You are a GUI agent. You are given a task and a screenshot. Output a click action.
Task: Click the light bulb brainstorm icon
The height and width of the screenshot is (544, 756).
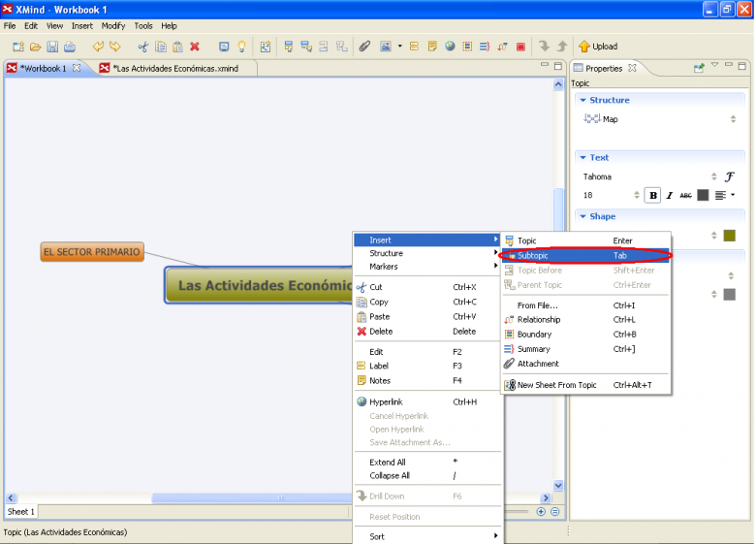(x=241, y=47)
